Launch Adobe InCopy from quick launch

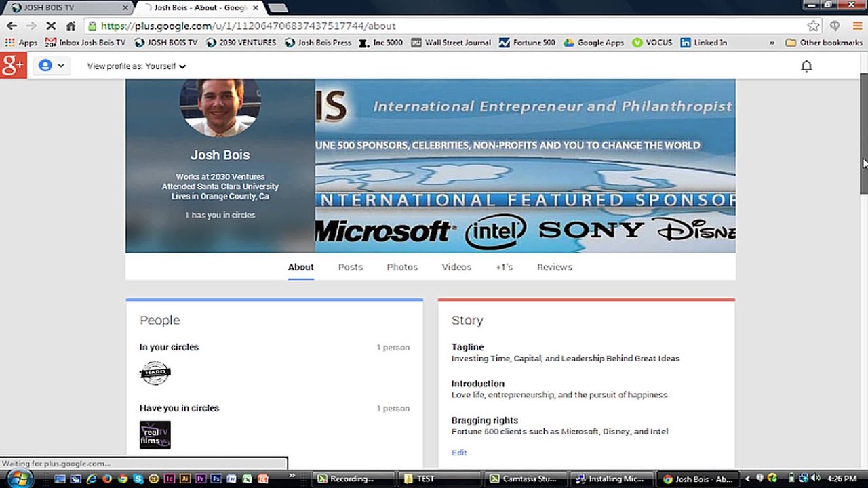point(170,479)
